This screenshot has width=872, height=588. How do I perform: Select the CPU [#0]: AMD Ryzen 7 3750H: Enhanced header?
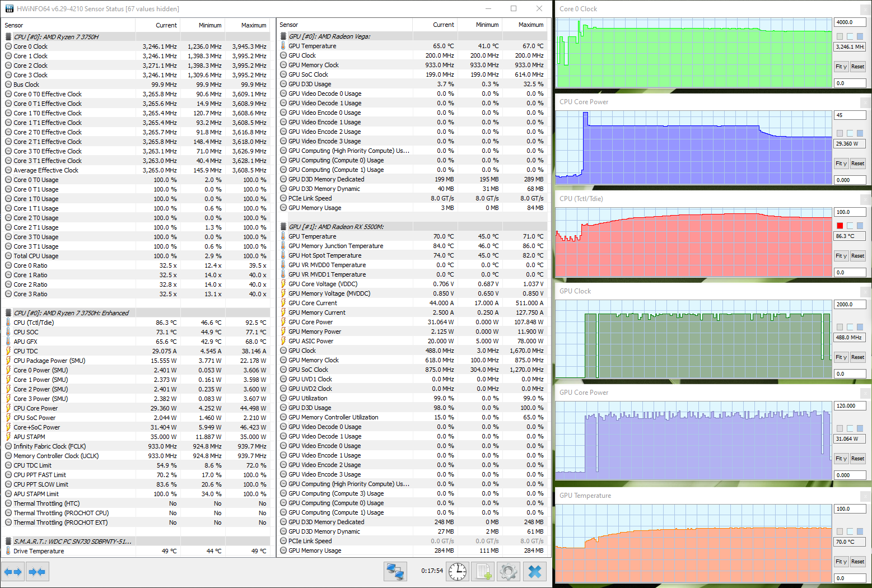click(x=136, y=313)
